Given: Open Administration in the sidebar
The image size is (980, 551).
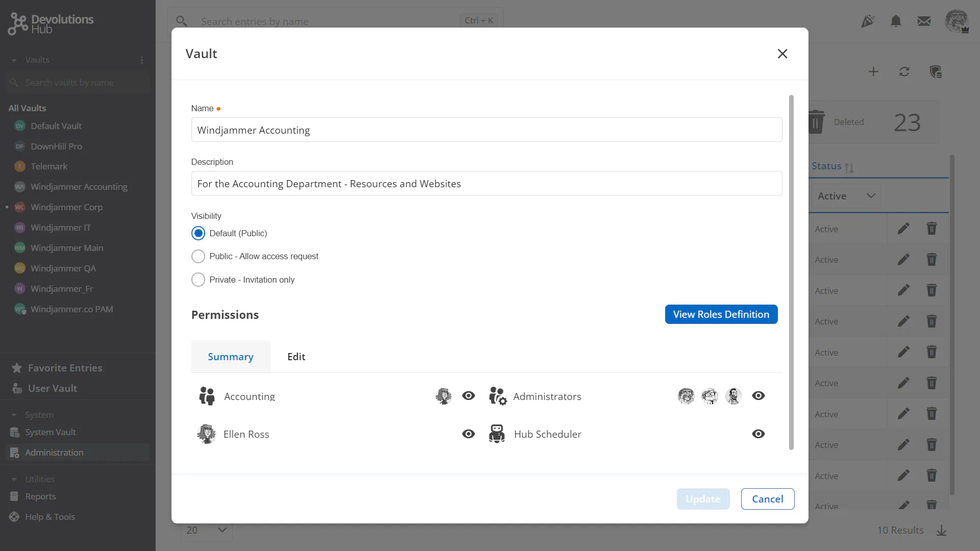Looking at the screenshot, I should (x=78, y=453).
